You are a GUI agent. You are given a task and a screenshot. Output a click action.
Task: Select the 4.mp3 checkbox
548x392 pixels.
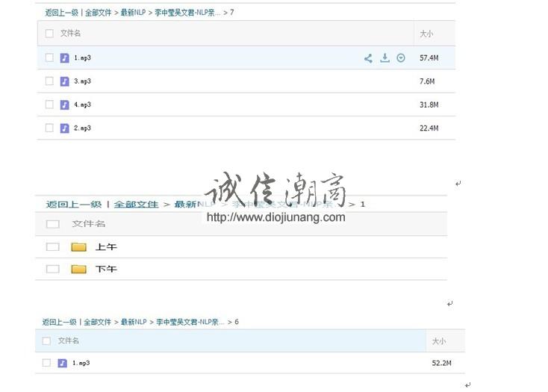(49, 105)
